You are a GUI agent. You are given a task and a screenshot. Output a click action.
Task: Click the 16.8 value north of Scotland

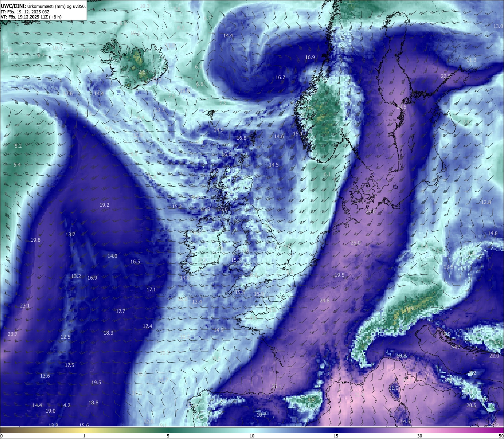tap(241, 138)
